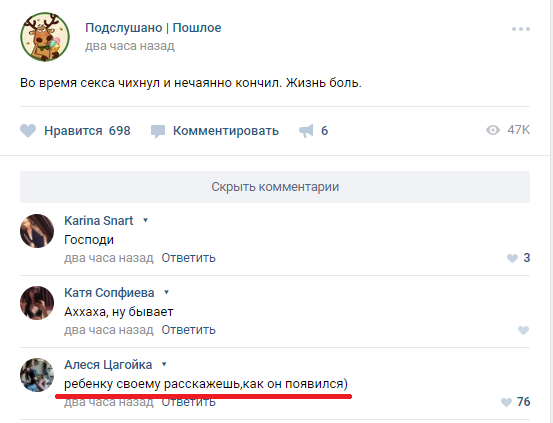The image size is (553, 423).
Task: Click the like count 3 on Karina's comment
Action: (x=527, y=258)
